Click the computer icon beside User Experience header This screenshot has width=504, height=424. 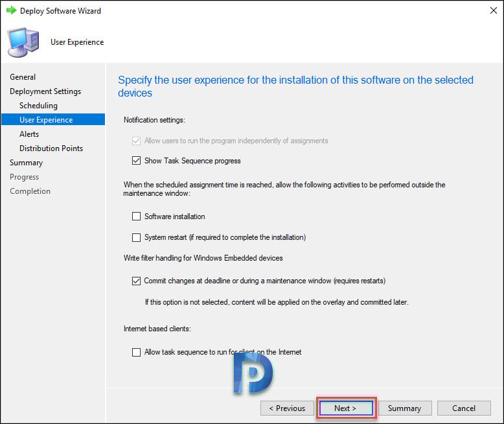tap(23, 42)
